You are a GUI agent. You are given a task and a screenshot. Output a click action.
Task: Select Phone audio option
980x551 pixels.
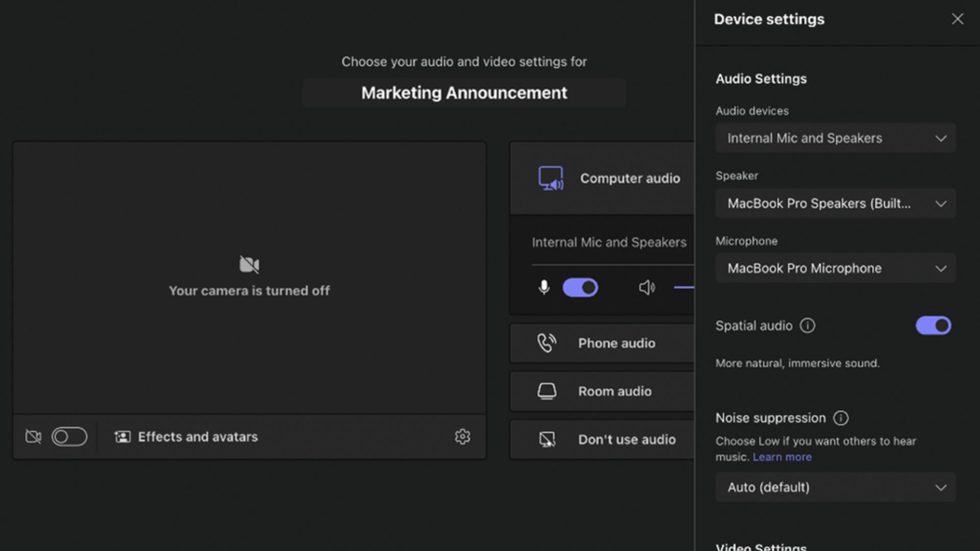pos(602,343)
